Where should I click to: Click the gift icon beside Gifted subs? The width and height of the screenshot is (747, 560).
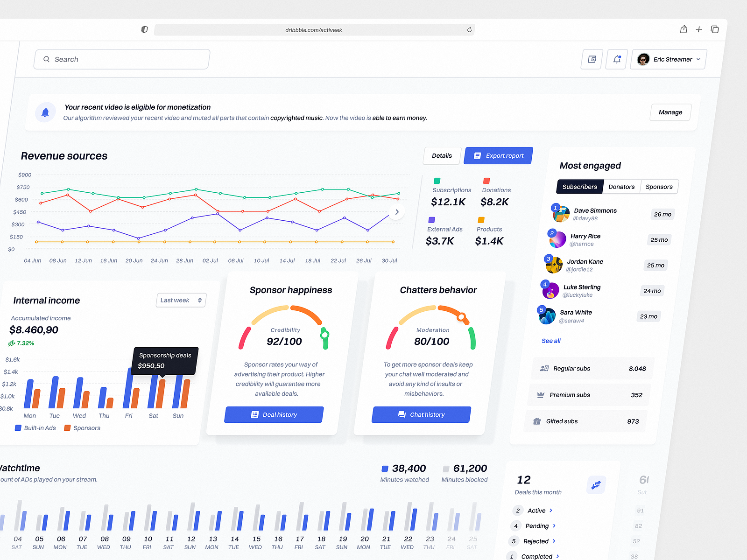(537, 421)
